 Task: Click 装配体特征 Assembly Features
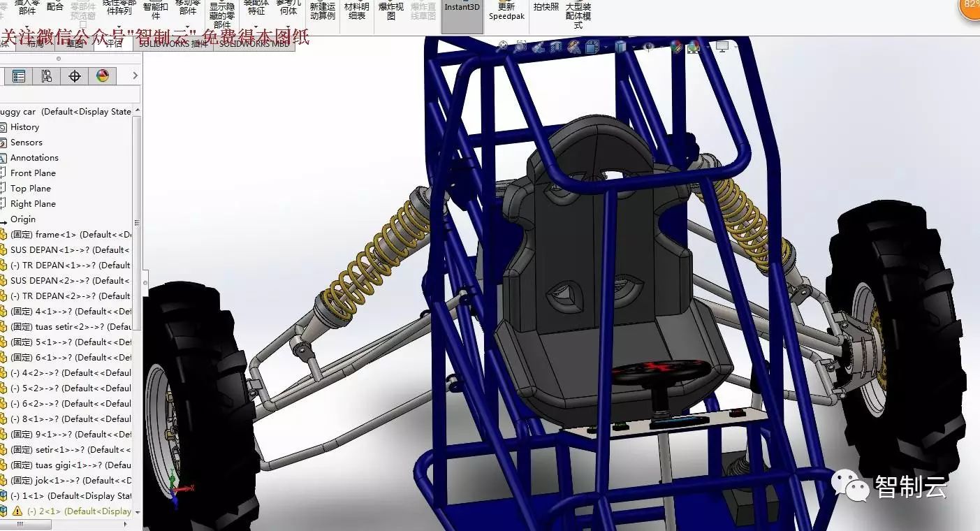click(256, 7)
